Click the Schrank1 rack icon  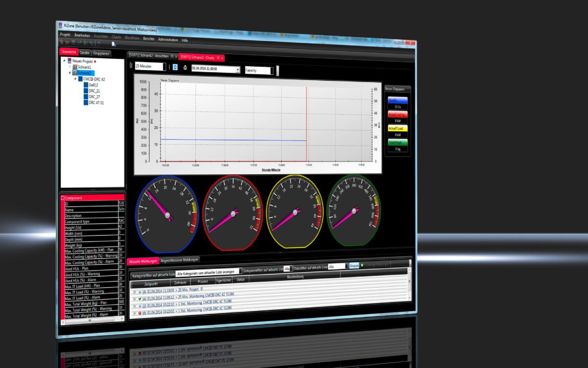click(75, 67)
